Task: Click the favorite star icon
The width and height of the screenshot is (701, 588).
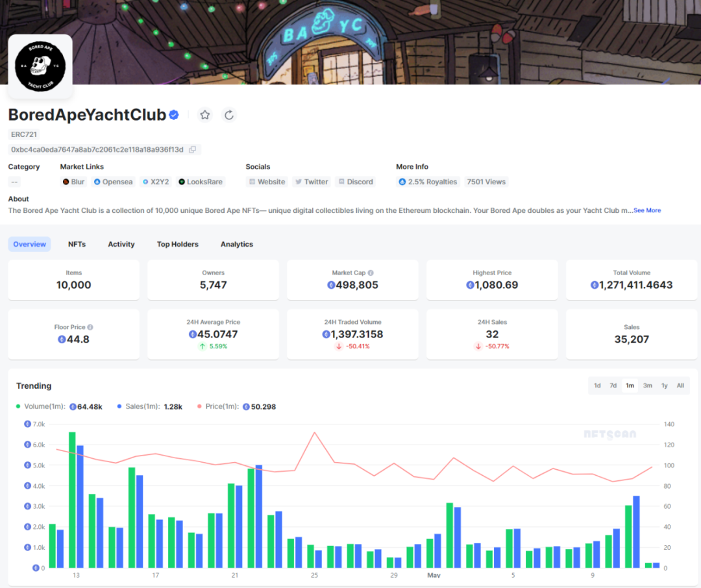Action: [x=204, y=115]
